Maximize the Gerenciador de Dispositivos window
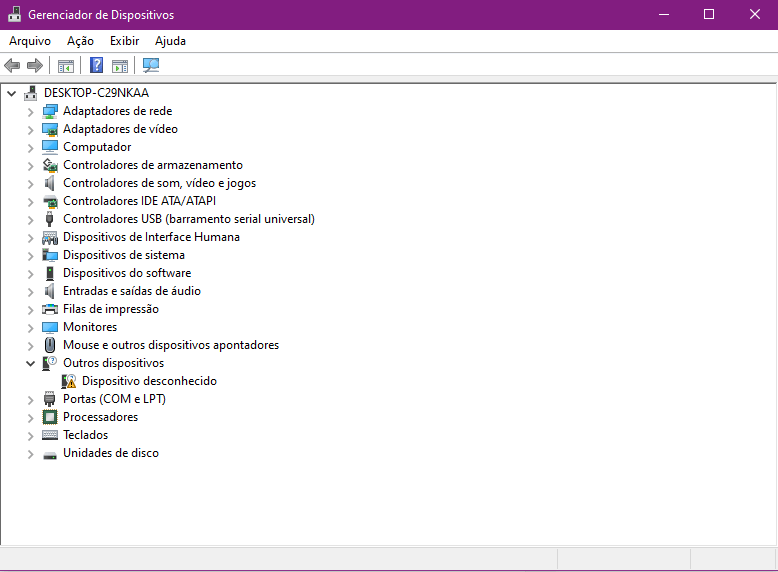Screen dimensions: 778x572 (709, 14)
